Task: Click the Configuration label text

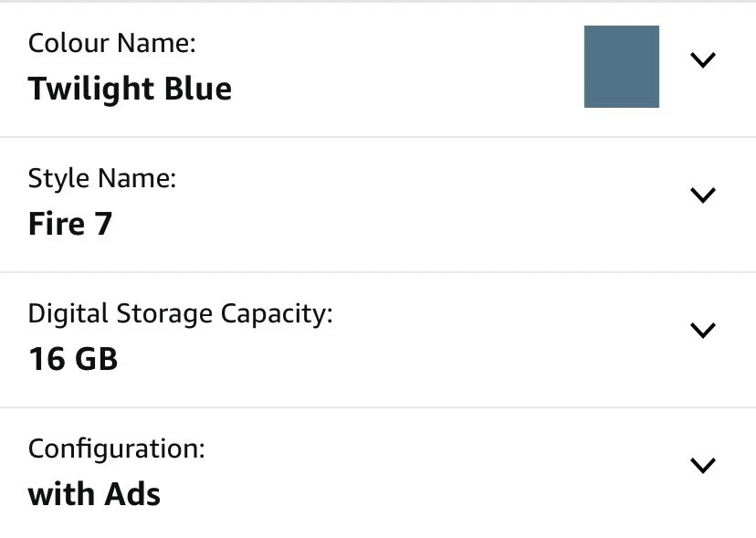Action: click(117, 448)
